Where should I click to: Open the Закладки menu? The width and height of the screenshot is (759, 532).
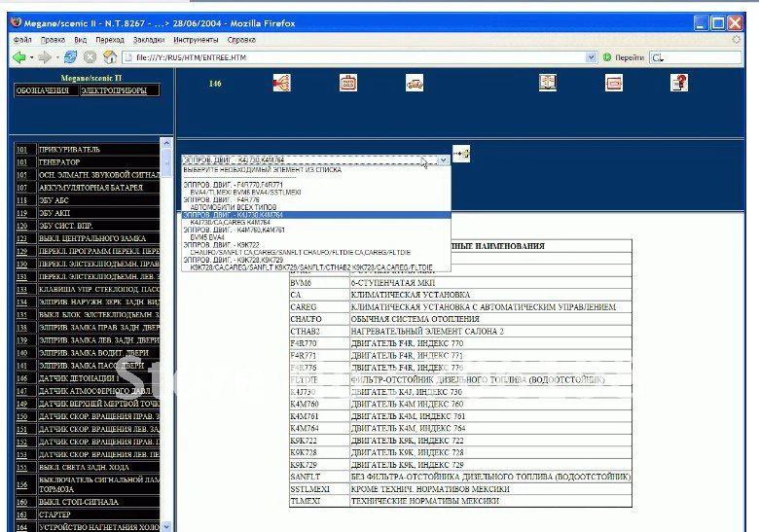tap(149, 40)
